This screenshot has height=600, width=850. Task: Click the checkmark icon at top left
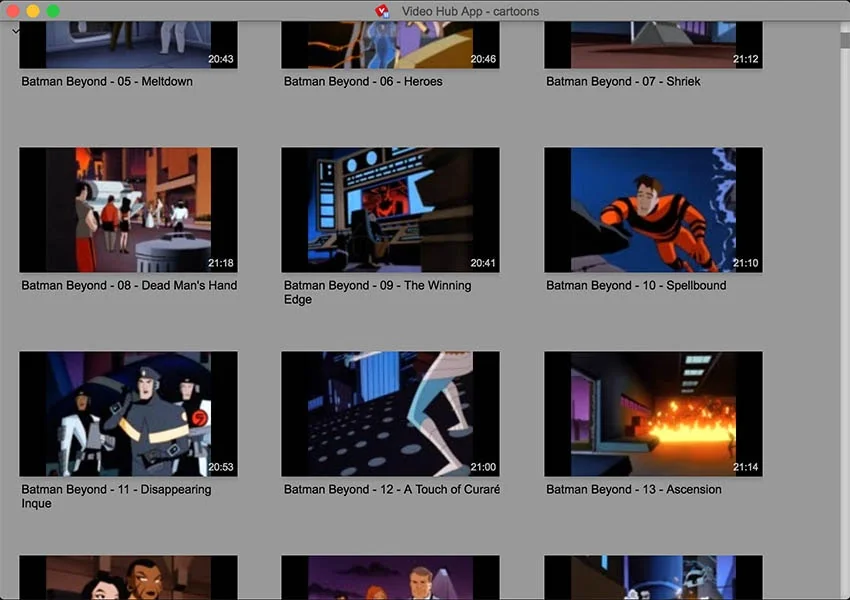[x=15, y=31]
